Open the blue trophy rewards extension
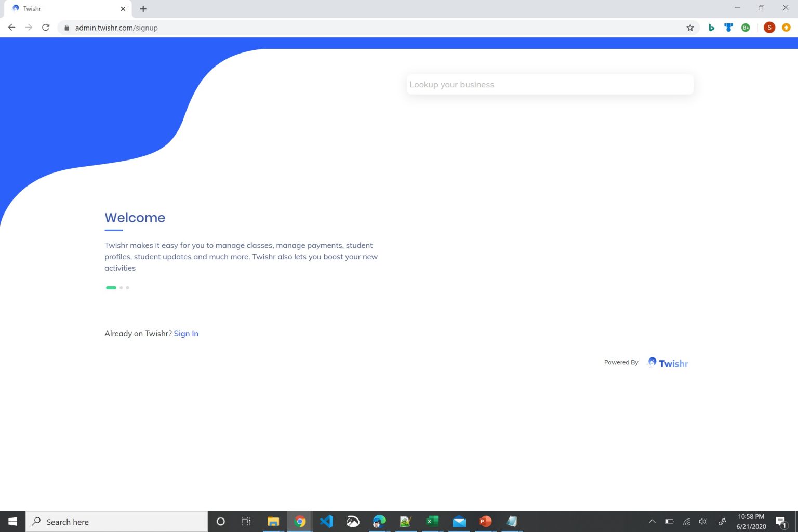798x532 pixels. pos(728,28)
